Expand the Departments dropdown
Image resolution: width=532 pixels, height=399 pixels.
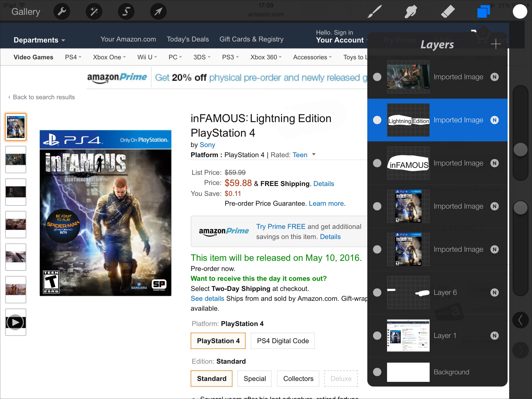(39, 40)
